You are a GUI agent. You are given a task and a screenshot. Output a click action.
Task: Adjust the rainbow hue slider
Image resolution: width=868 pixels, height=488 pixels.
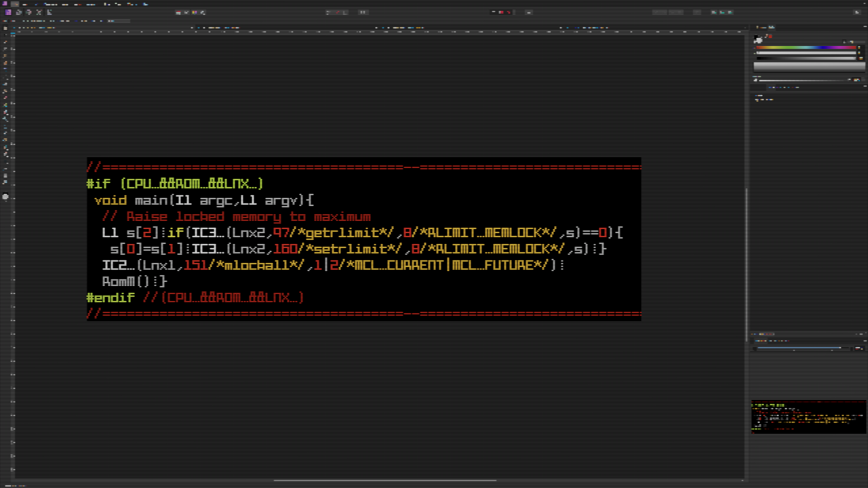pos(806,47)
